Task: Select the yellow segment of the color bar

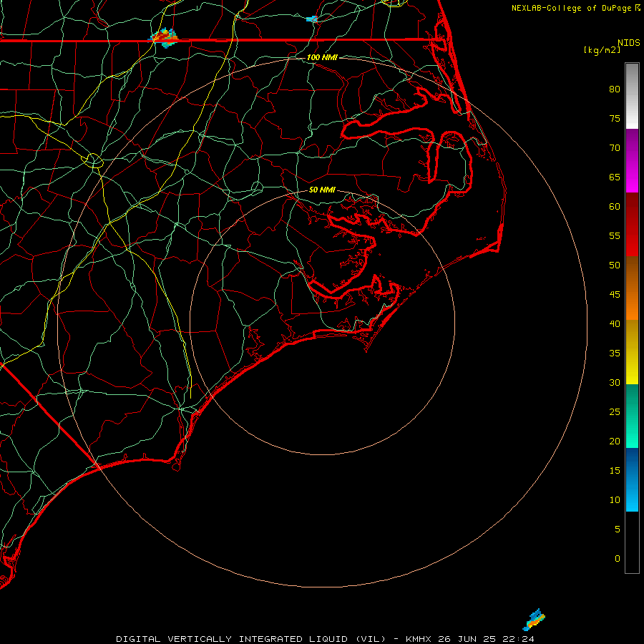Action: tap(632, 352)
